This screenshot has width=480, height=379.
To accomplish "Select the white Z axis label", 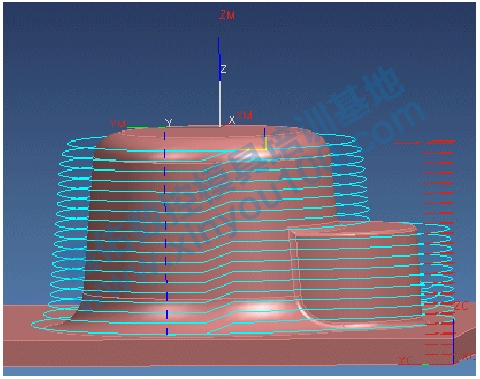I will point(223,69).
